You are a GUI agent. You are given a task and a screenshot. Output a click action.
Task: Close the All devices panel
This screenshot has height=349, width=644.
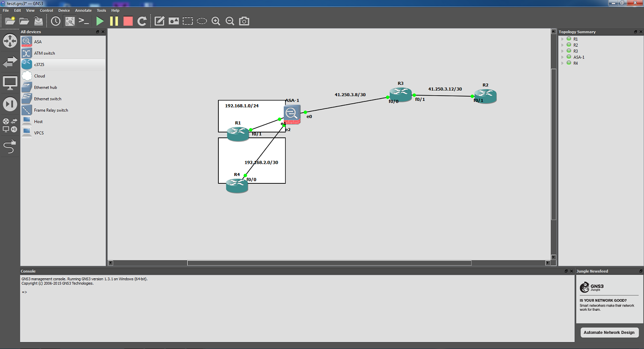point(103,32)
